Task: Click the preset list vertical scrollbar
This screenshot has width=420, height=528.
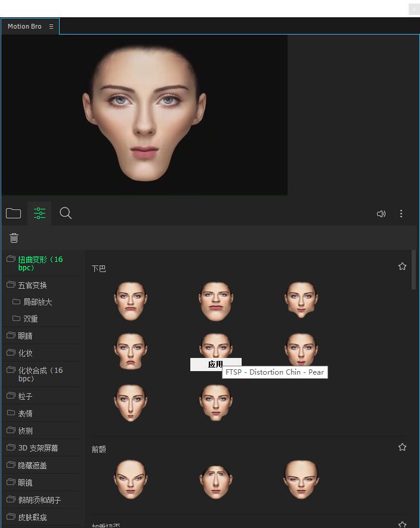Action: tap(413, 270)
